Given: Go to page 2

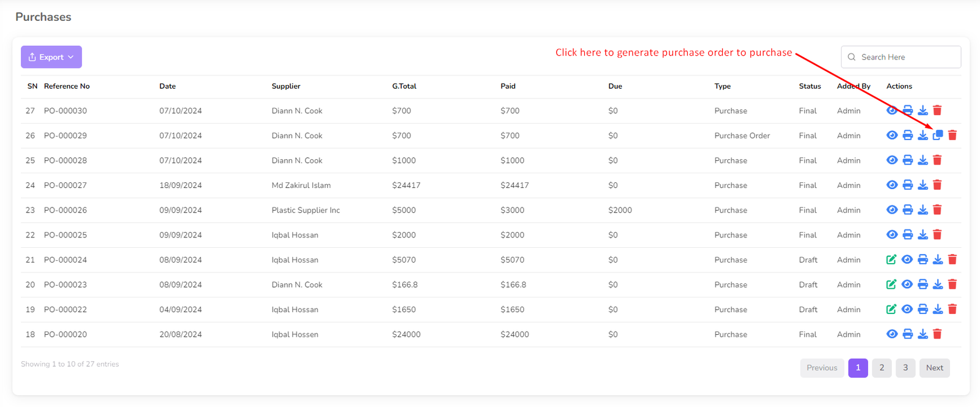Looking at the screenshot, I should click(x=881, y=368).
